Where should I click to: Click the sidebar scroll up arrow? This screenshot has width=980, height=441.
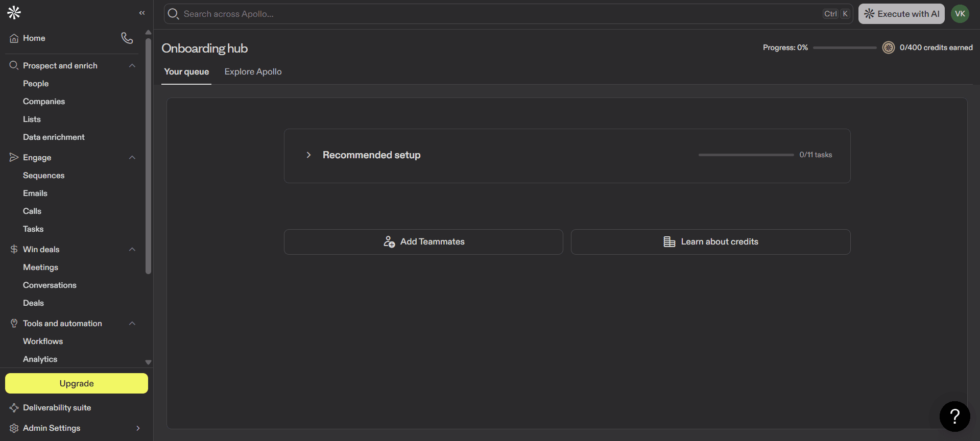148,33
